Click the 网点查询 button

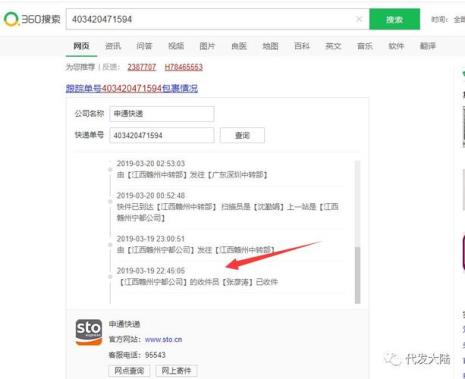click(x=129, y=371)
